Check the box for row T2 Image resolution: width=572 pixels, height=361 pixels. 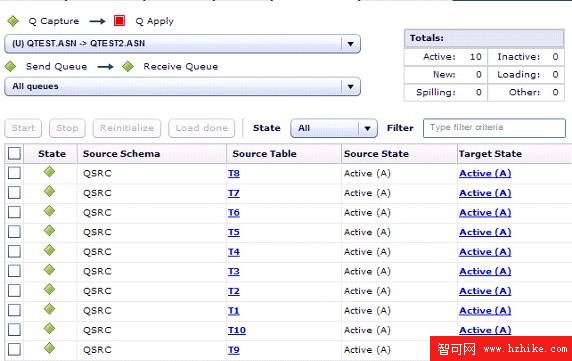[x=14, y=291]
